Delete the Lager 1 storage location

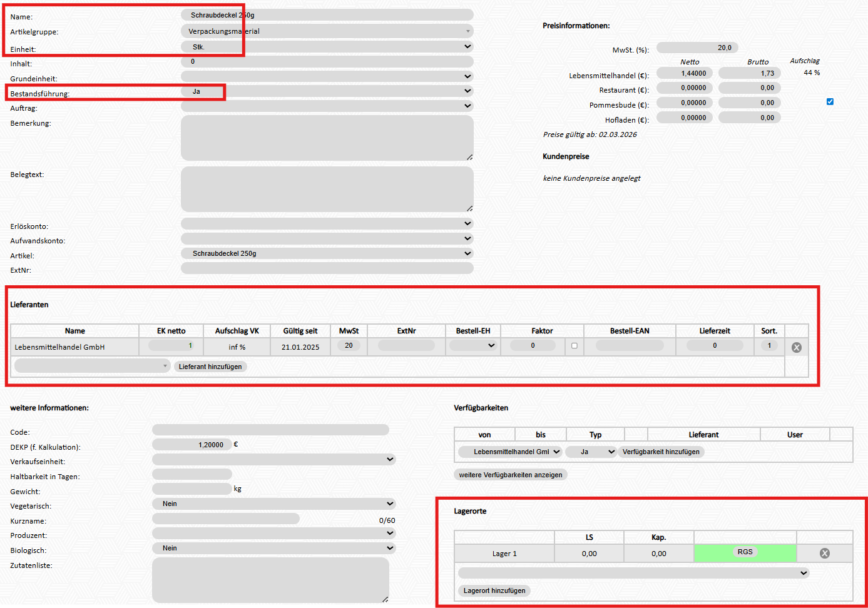pos(824,554)
